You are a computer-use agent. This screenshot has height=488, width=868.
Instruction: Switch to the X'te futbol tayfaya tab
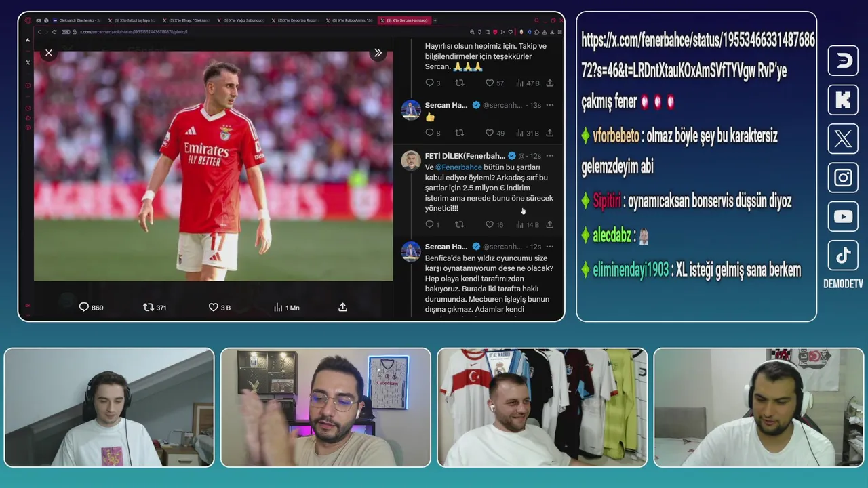point(131,20)
